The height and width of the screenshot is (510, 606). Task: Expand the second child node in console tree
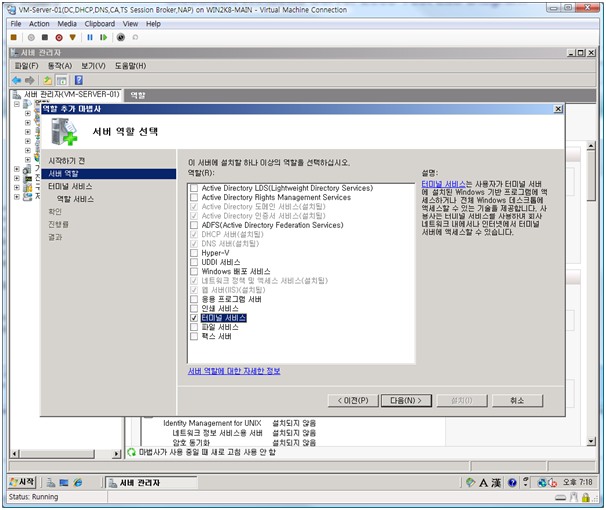[x=27, y=122]
